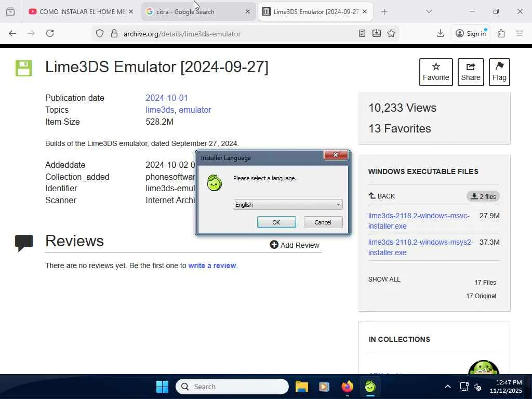Click the 2 files download badge
The width and height of the screenshot is (532, 399).
pyautogui.click(x=483, y=196)
